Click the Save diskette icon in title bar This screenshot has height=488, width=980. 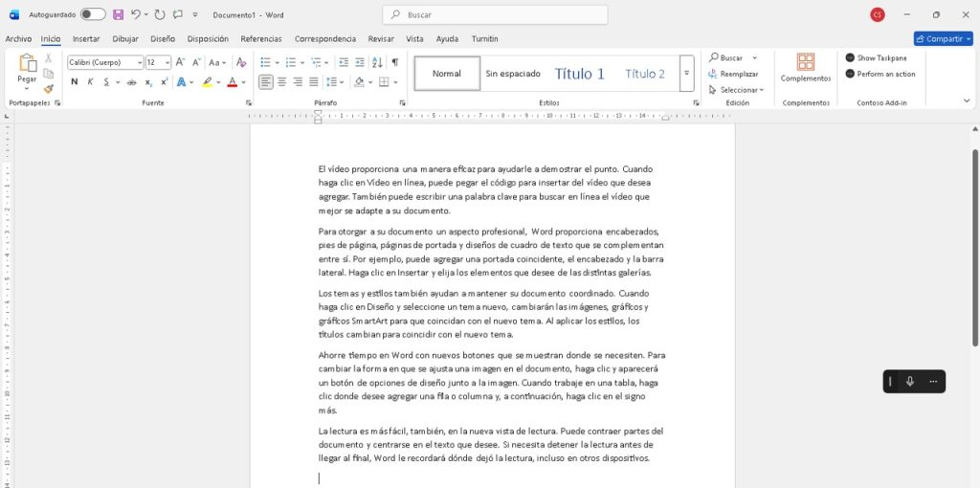(118, 14)
